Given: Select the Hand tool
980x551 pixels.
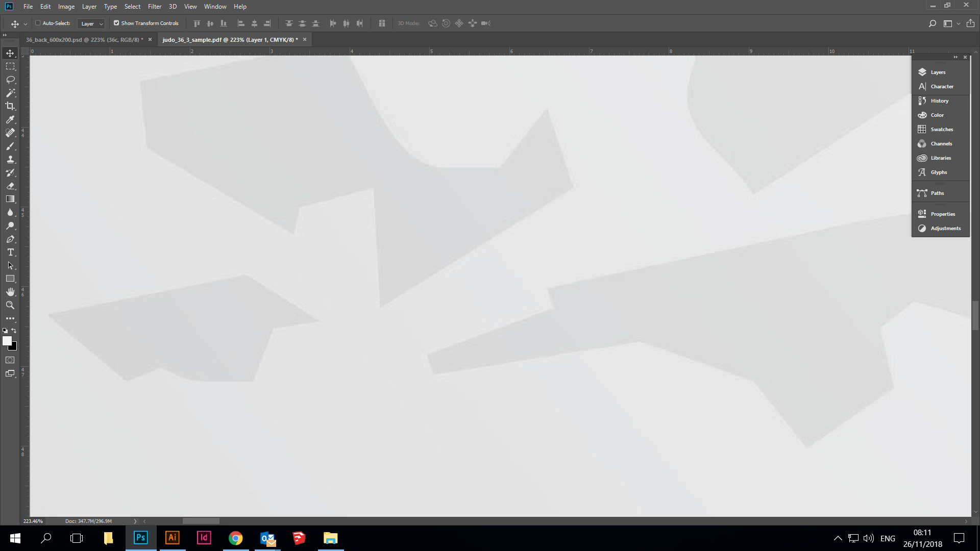Looking at the screenshot, I should [10, 292].
